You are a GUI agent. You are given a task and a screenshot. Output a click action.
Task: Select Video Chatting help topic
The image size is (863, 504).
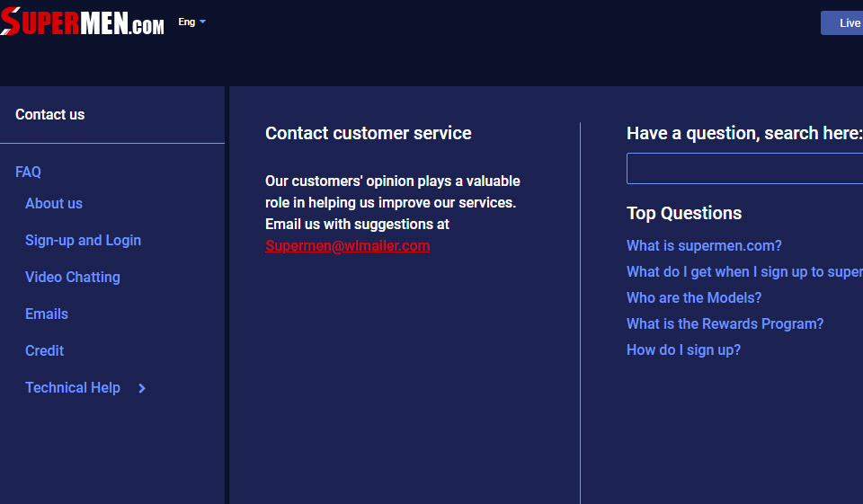click(73, 277)
